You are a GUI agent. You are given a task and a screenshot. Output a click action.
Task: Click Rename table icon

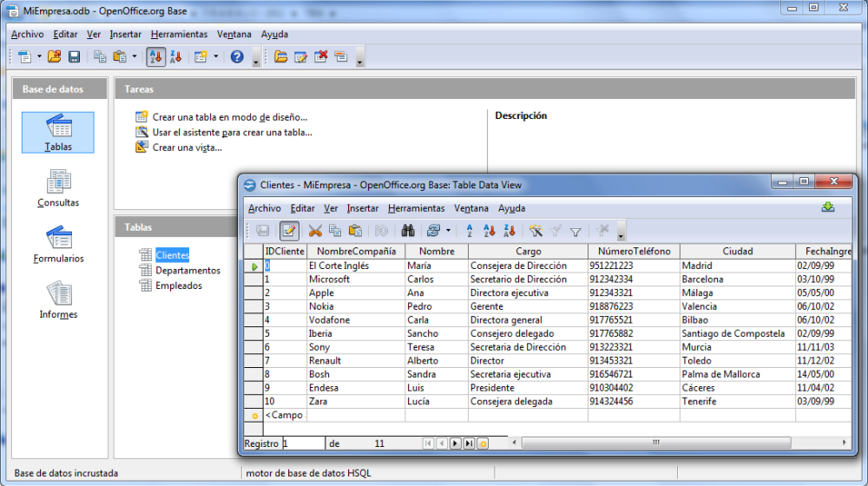coord(341,56)
